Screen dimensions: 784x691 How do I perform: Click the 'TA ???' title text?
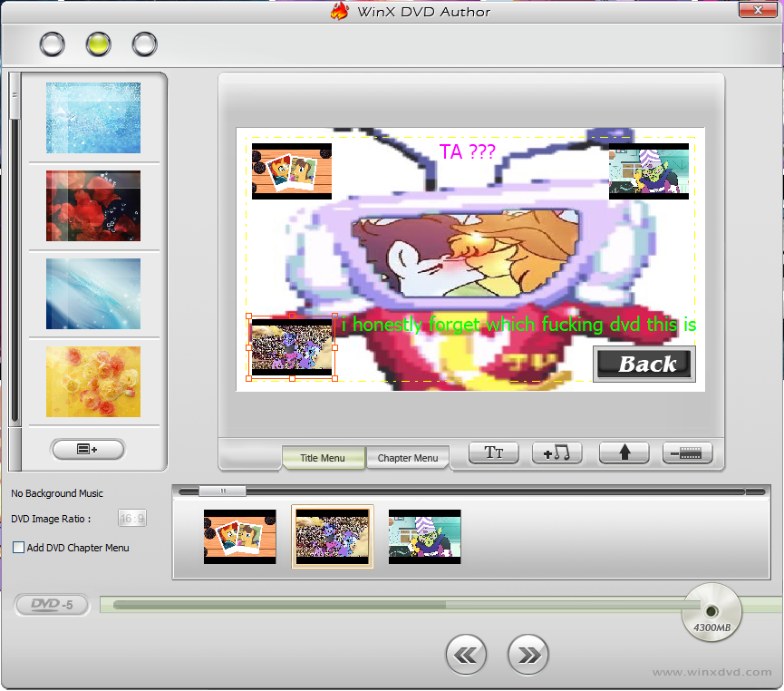point(468,151)
